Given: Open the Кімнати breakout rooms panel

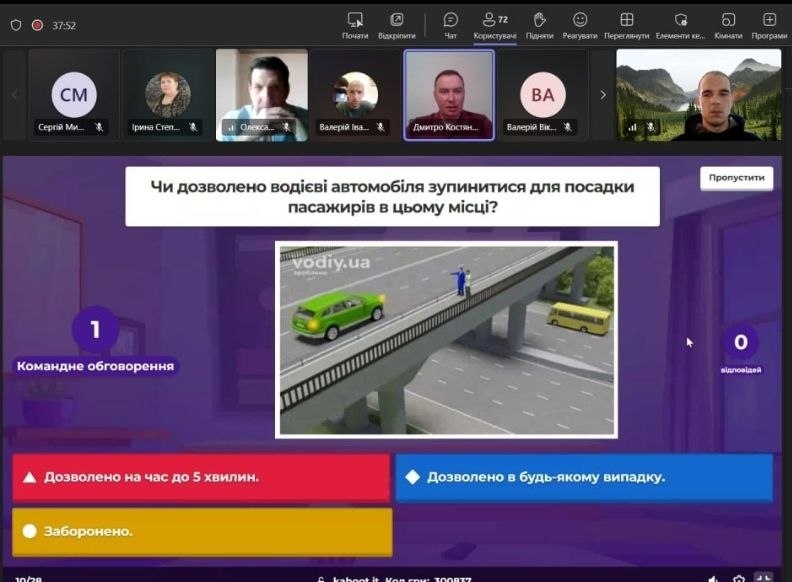Looking at the screenshot, I should click(728, 24).
